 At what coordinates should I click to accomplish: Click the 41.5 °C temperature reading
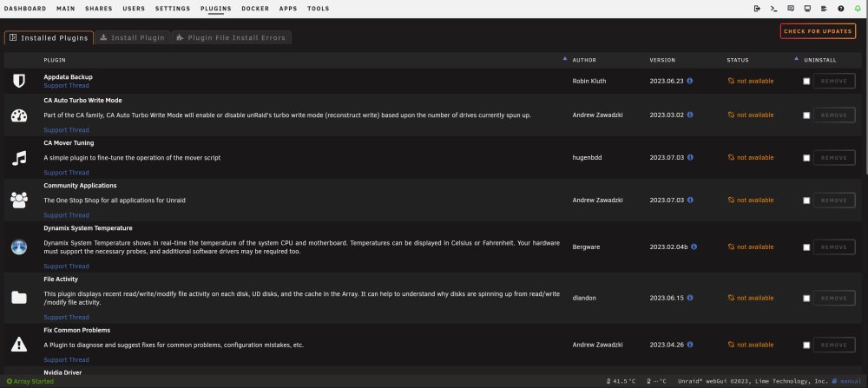pos(621,381)
